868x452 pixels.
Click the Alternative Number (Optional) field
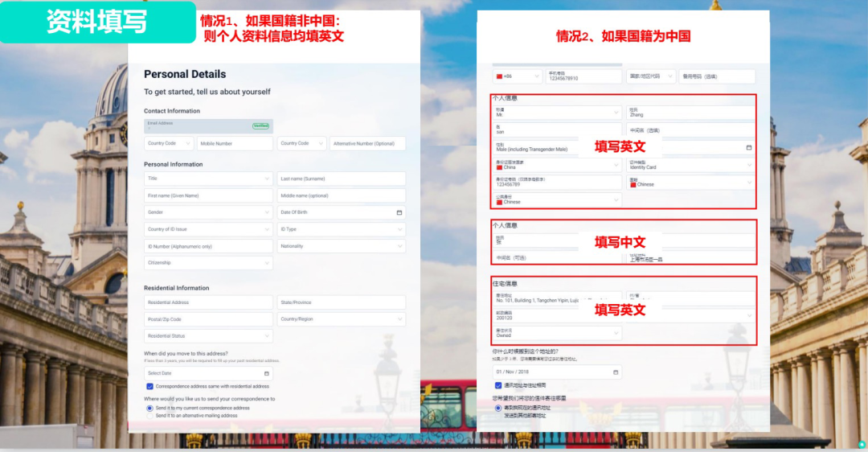[367, 143]
